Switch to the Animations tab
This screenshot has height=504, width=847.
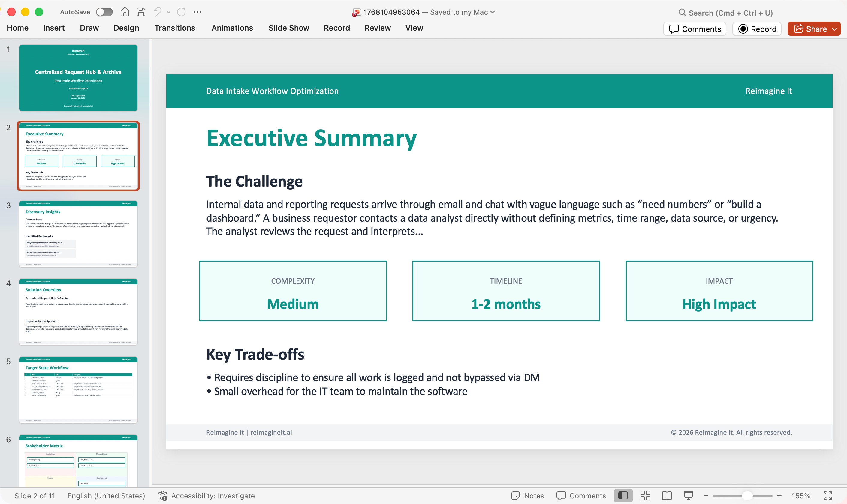coord(232,28)
